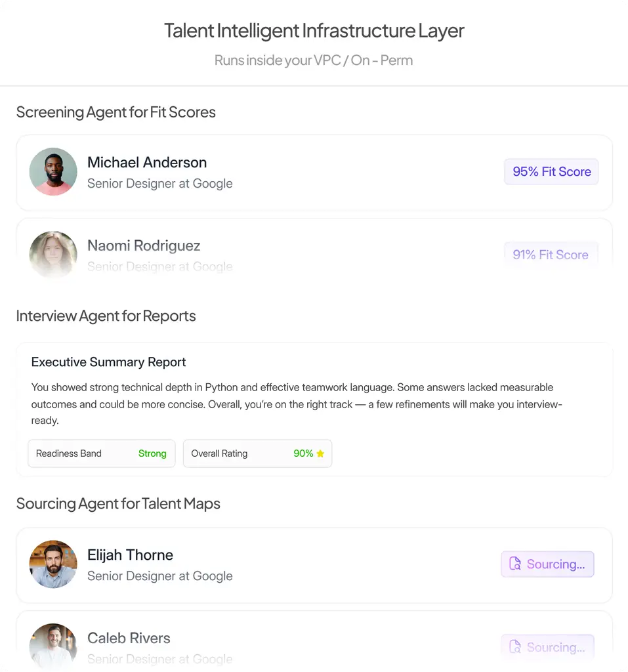Screen dimensions: 628x672
Task: Open Caleb Rivers' profile avatar
Action: 53,646
